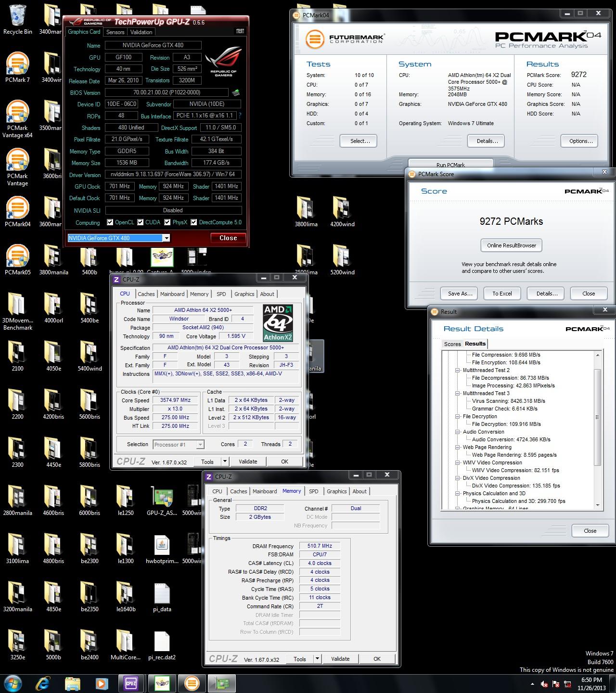Open the 3DMovem... Benchmark folder icon

click(18, 311)
